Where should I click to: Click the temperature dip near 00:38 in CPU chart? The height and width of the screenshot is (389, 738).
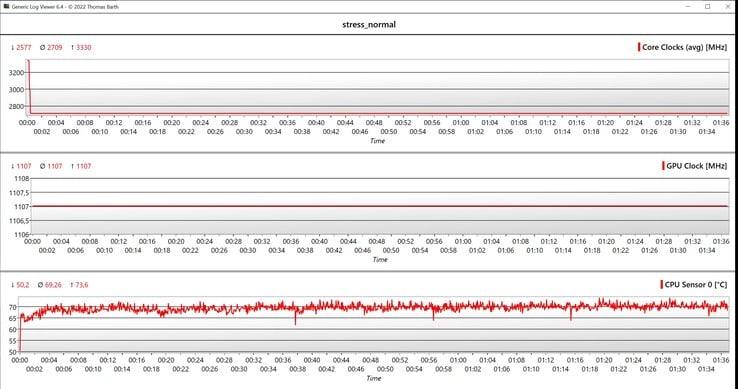click(x=296, y=316)
